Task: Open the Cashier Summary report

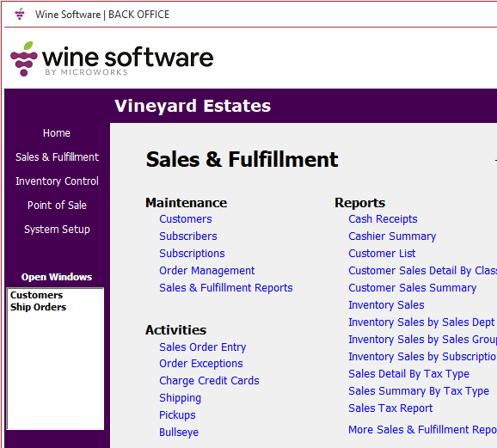Action: tap(392, 236)
